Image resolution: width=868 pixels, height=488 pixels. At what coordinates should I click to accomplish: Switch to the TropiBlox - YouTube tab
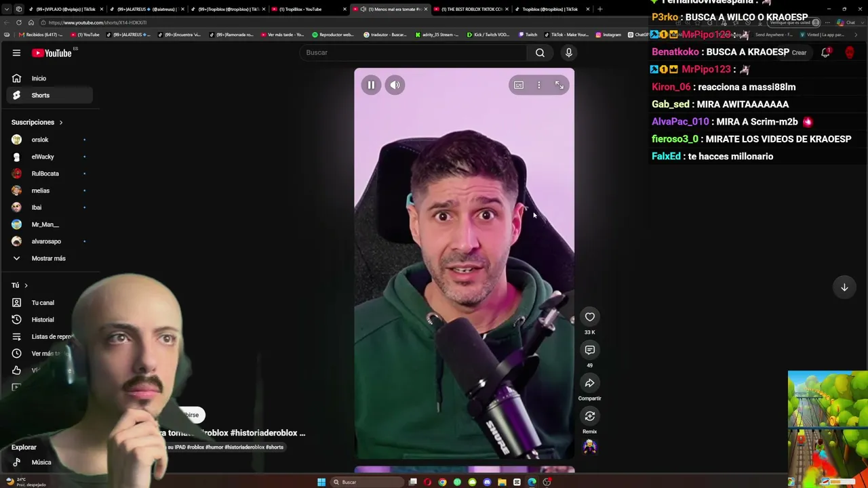pyautogui.click(x=309, y=9)
